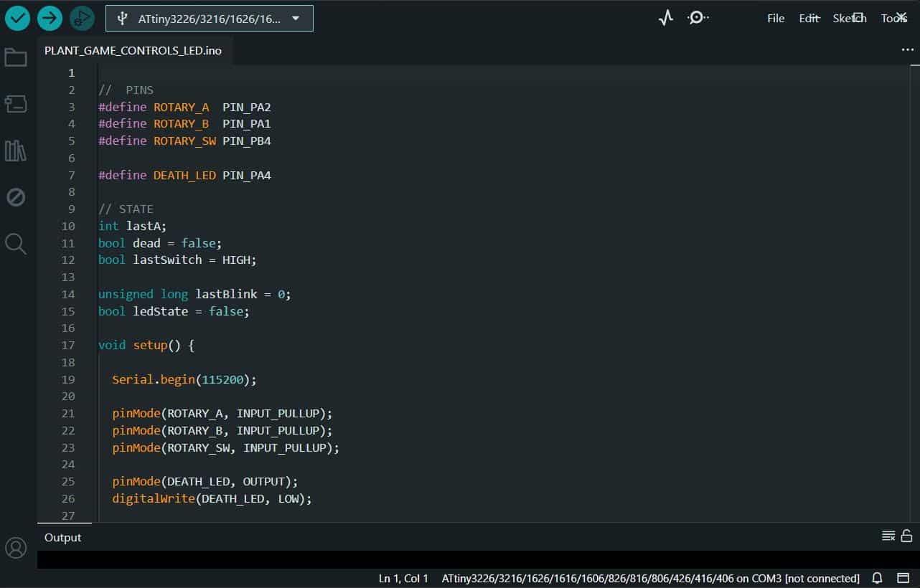Click the int lastA; declaration
Viewport: 920px width, 588px height.
point(133,226)
